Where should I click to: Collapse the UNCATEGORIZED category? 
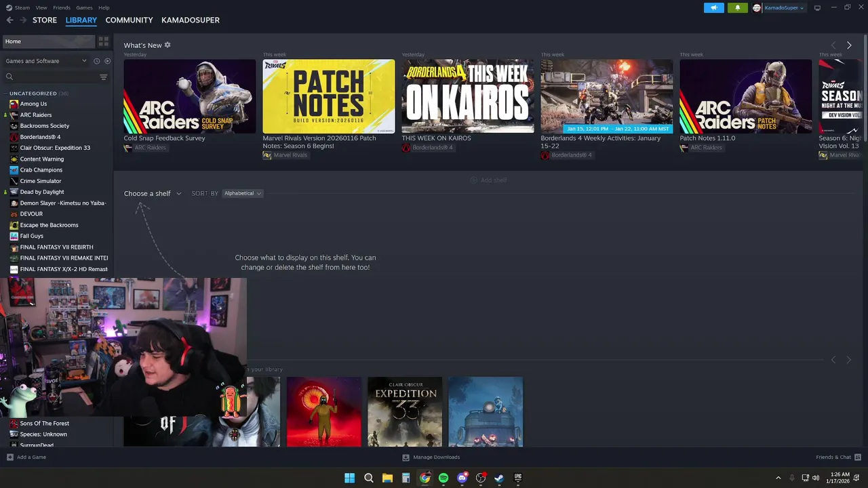point(33,94)
